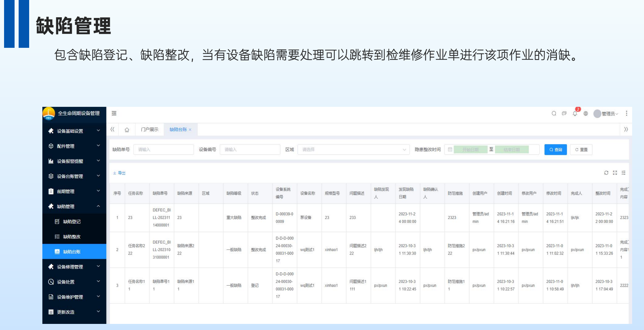Screen dimensions: 644x330
Task: Click the 缺陷整改 list icon
Action: (x=57, y=236)
